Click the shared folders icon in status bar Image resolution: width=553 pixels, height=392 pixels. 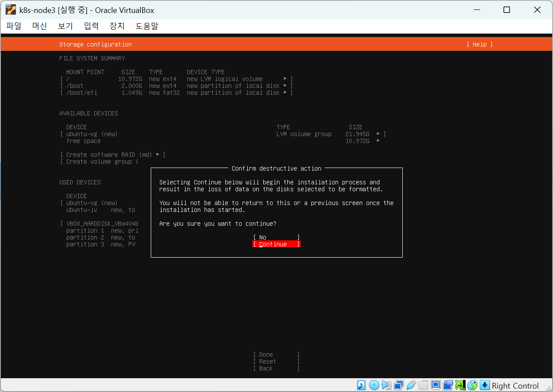click(x=423, y=385)
